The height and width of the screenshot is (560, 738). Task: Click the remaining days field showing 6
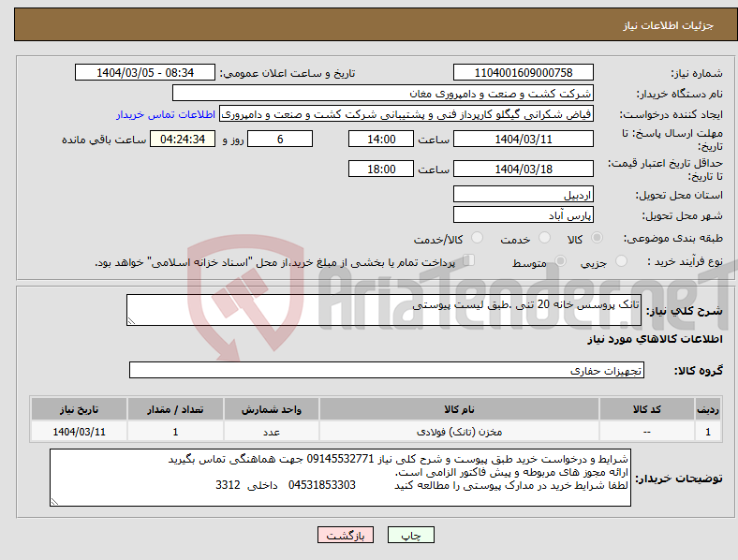click(x=280, y=139)
